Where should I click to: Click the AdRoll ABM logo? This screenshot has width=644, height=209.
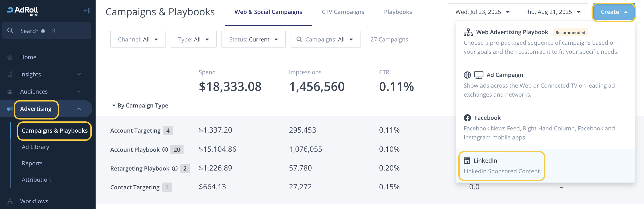pos(23,11)
